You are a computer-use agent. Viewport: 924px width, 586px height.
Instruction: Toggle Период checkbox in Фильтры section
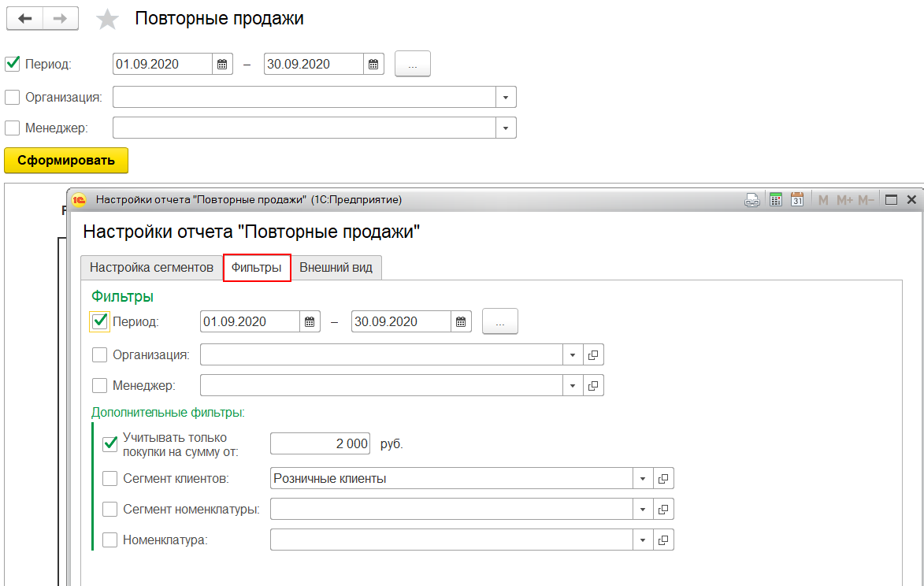point(99,321)
